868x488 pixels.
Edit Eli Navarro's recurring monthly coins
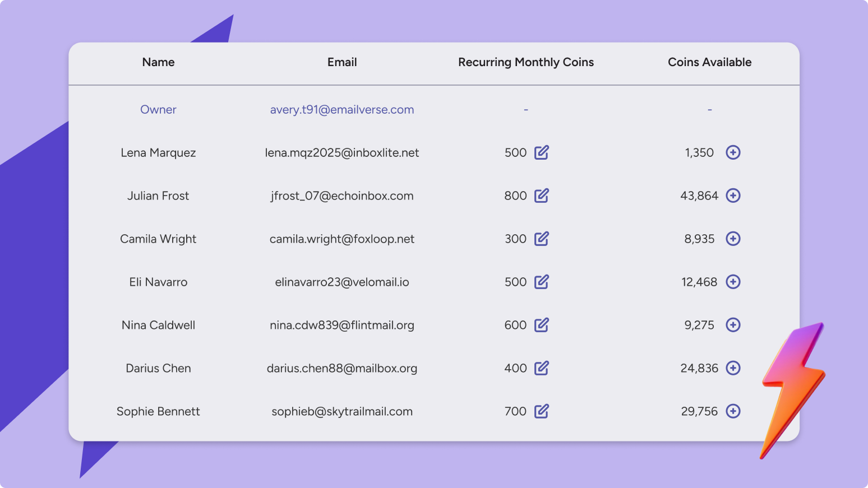[x=541, y=282]
